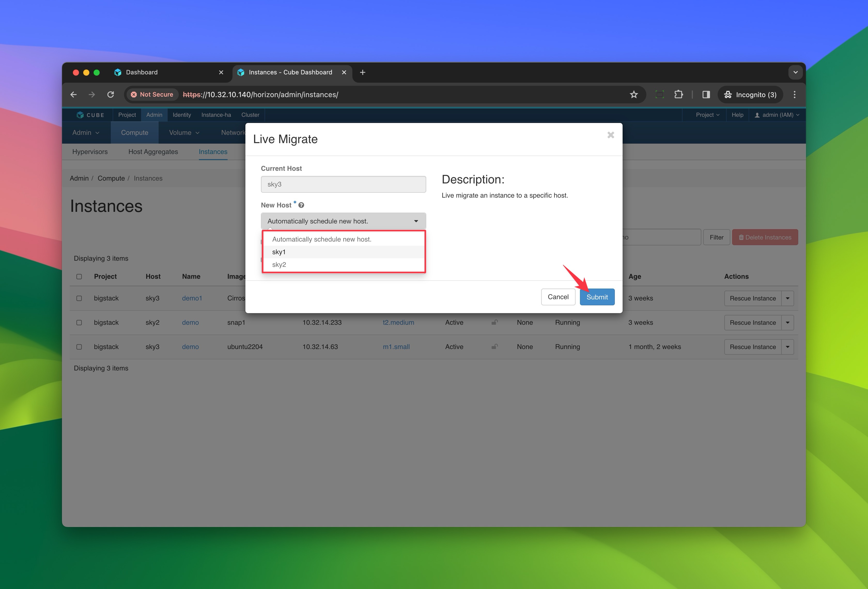Open the admin (IAM) user menu
Screen dimensions: 868x589
coord(777,115)
